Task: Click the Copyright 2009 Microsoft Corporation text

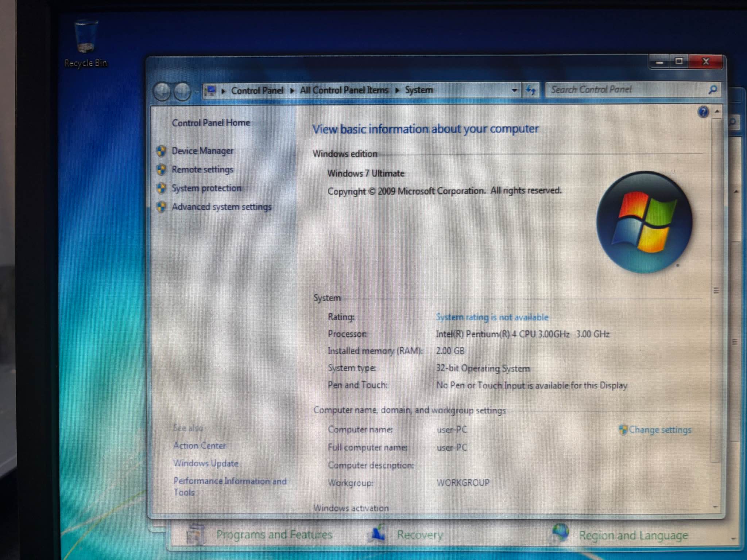Action: pos(444,191)
